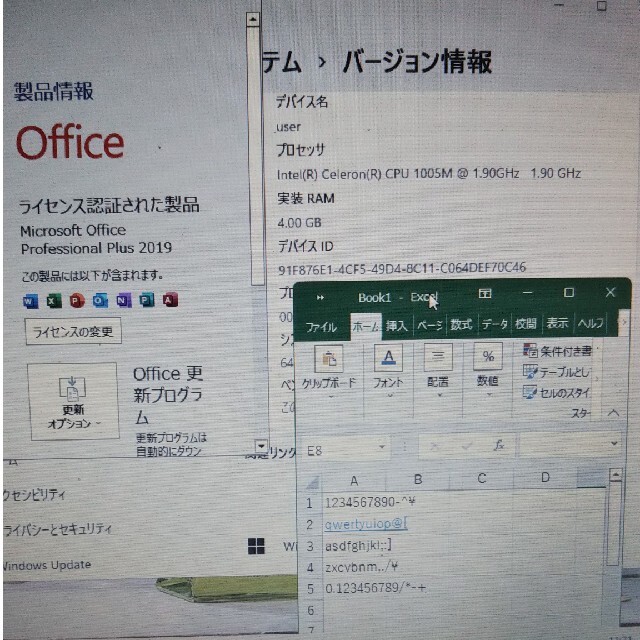The height and width of the screenshot is (640, 640).
Task: Expand the formula bar chevron
Action: coord(614,443)
